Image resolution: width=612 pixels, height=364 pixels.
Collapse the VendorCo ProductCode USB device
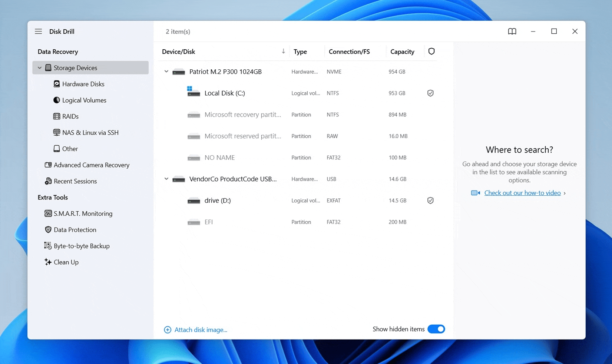click(x=166, y=179)
